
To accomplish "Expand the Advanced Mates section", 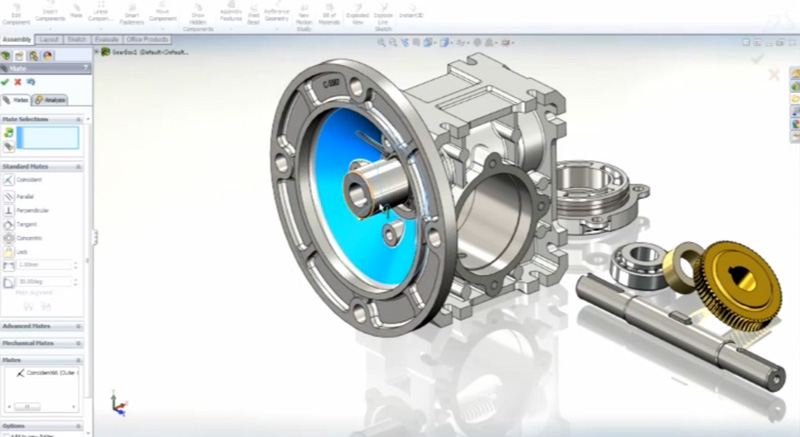I will point(79,326).
